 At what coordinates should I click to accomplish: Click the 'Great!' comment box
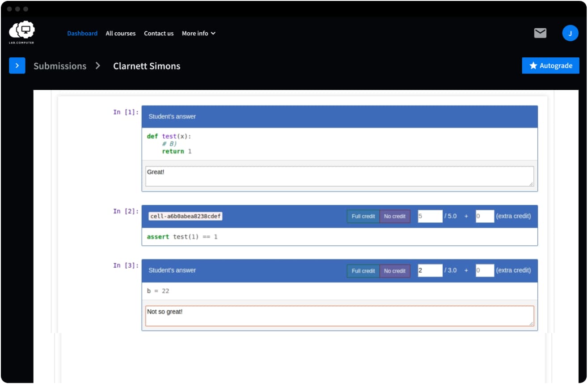coord(340,176)
